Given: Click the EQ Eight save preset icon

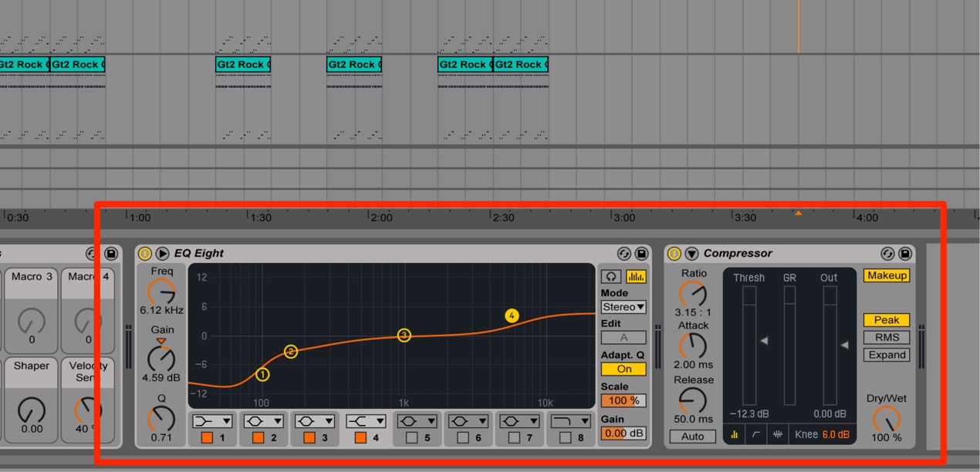Looking at the screenshot, I should coord(641,254).
